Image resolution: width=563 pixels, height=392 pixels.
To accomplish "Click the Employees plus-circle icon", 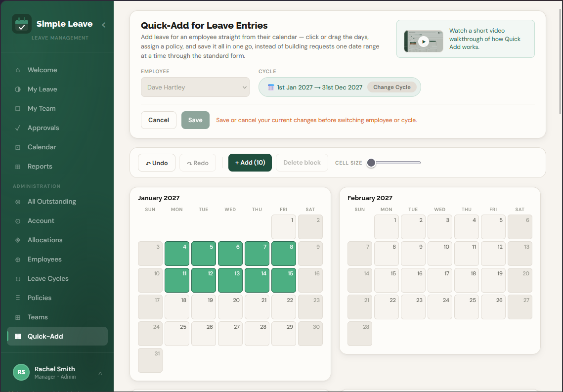I will click(x=18, y=260).
